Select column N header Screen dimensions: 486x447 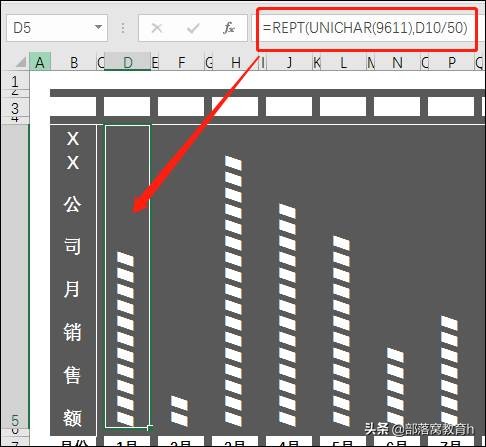[397, 61]
